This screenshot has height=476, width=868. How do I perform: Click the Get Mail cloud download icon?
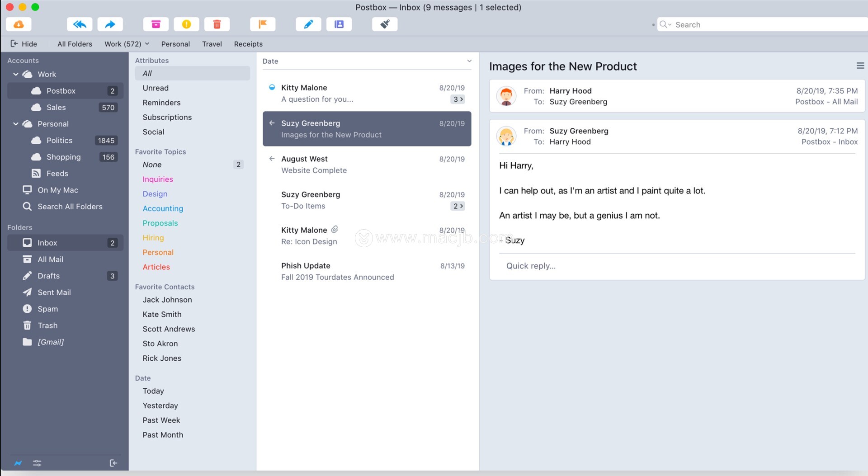19,24
